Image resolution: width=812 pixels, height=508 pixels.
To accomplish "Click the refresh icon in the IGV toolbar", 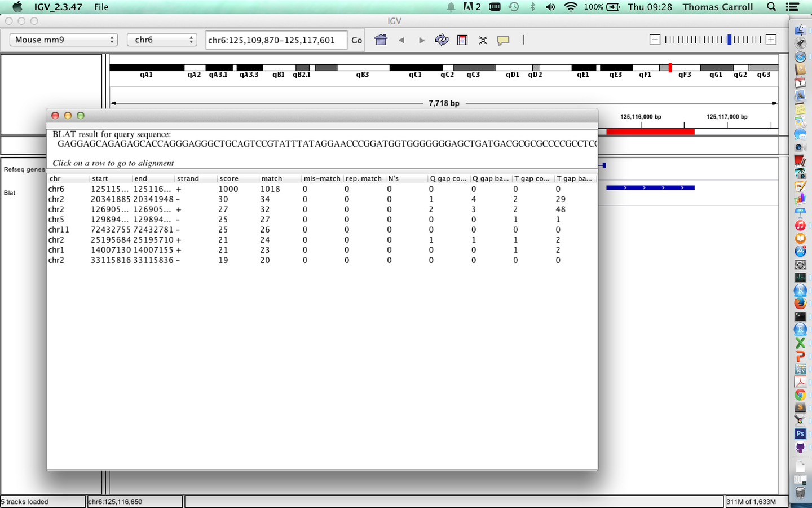I will coord(442,40).
